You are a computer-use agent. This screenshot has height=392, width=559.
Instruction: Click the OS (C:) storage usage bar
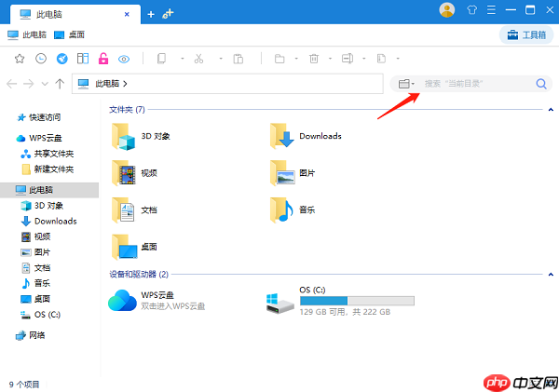click(x=357, y=301)
